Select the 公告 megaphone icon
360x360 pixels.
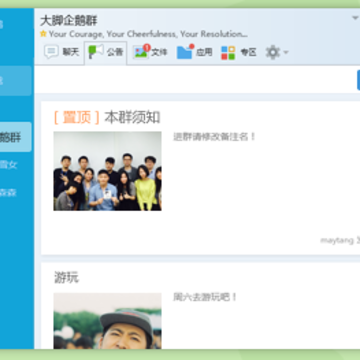click(96, 51)
